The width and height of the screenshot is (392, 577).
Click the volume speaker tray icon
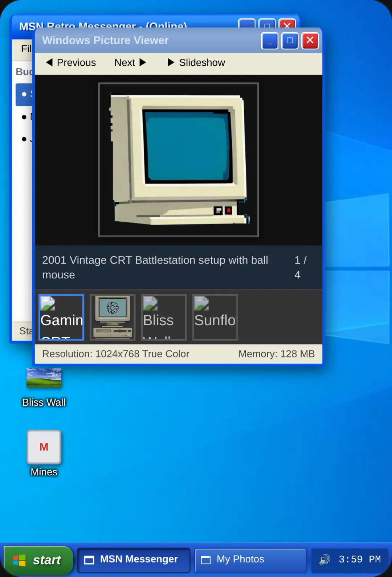click(x=324, y=560)
